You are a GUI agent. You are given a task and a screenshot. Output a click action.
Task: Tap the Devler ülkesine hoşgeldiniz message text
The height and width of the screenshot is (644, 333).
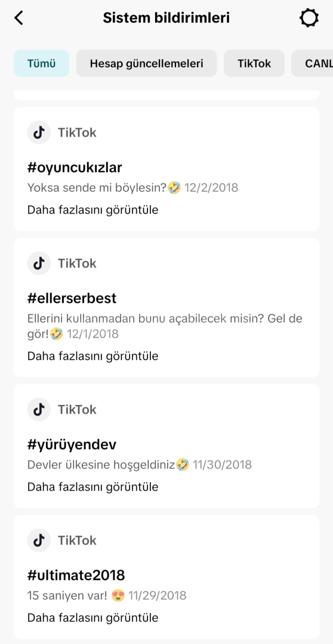point(101,465)
